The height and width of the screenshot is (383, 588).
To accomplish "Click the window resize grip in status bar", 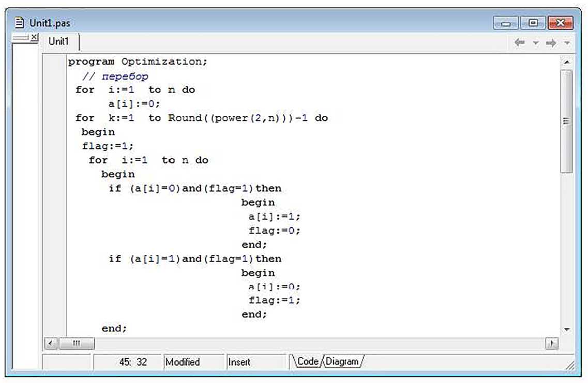I will [569, 365].
